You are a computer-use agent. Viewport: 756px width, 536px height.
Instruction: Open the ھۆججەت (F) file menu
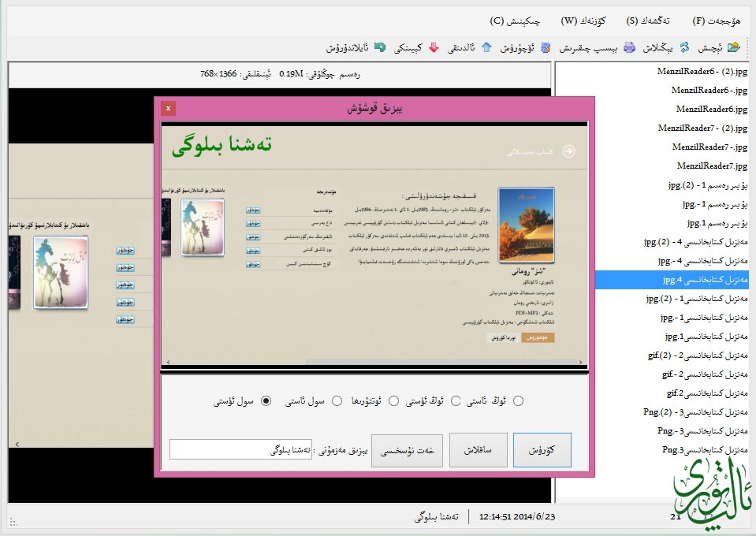[x=717, y=20]
